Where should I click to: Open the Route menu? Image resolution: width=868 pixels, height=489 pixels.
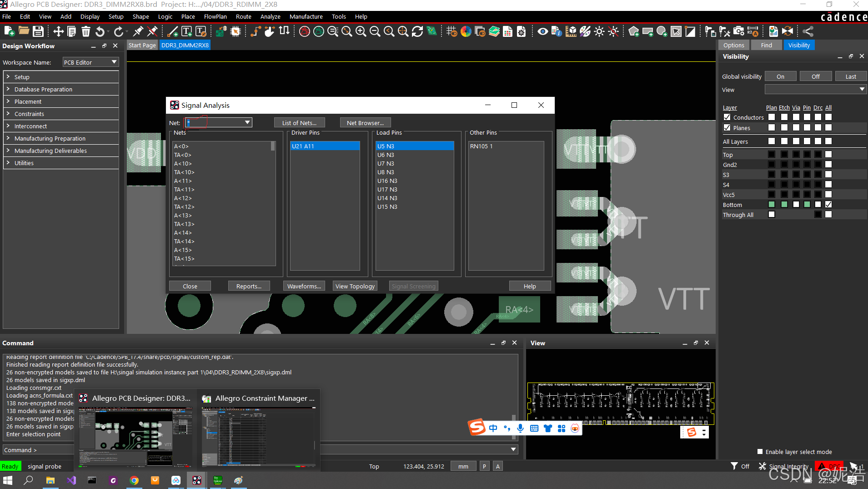coord(243,16)
